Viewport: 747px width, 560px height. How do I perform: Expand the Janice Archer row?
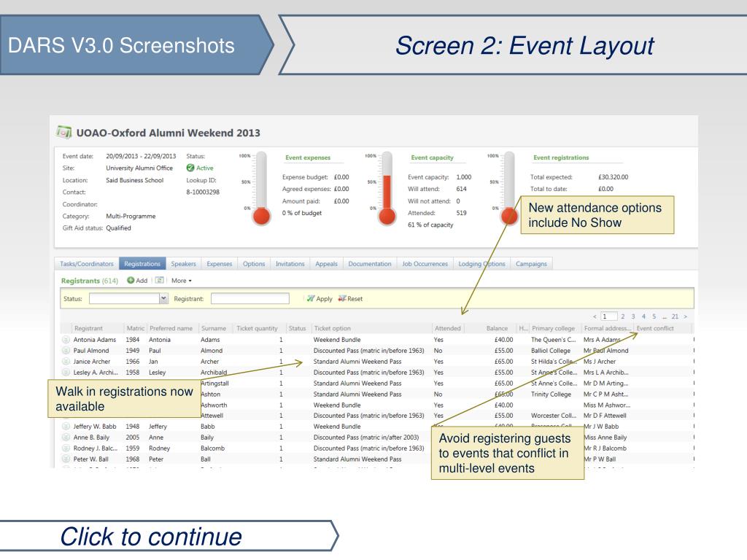pyautogui.click(x=66, y=362)
